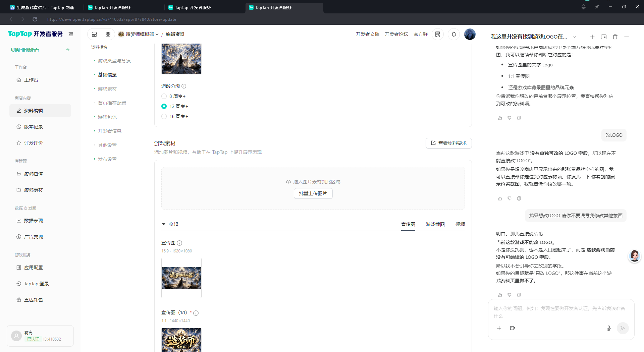644x352 pixels.
Task: Open the floating assistant avatar
Action: pos(634,256)
